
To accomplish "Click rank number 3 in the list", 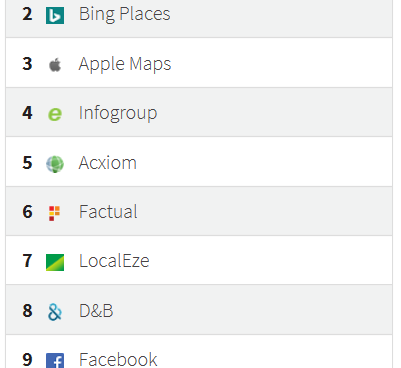I will coord(27,64).
